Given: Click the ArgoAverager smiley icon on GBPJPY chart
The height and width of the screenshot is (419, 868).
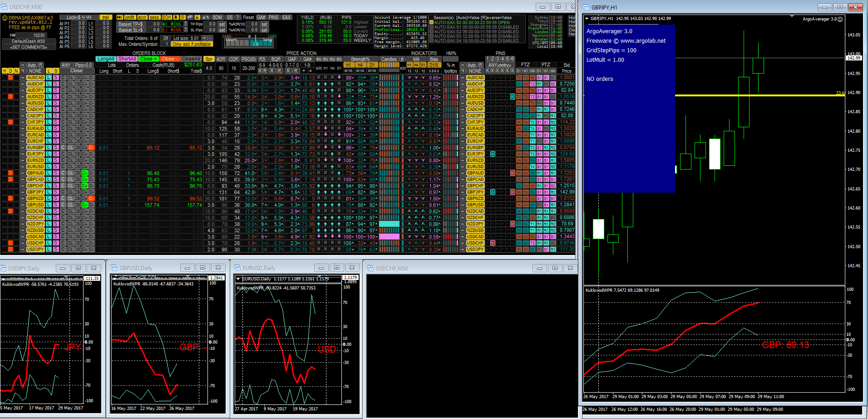Looking at the screenshot, I should (x=840, y=19).
